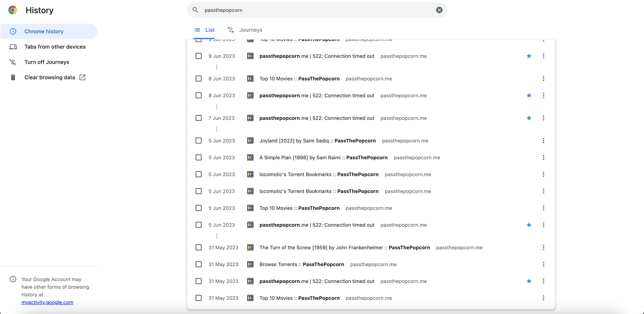
Task: Open actions menu for 31 May Top 10 Movies
Action: (x=543, y=298)
